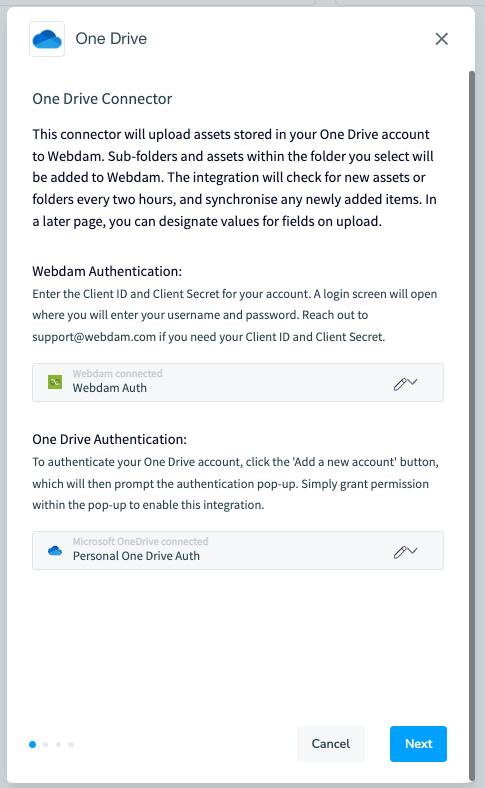
Task: Click the Cancel button
Action: (331, 744)
